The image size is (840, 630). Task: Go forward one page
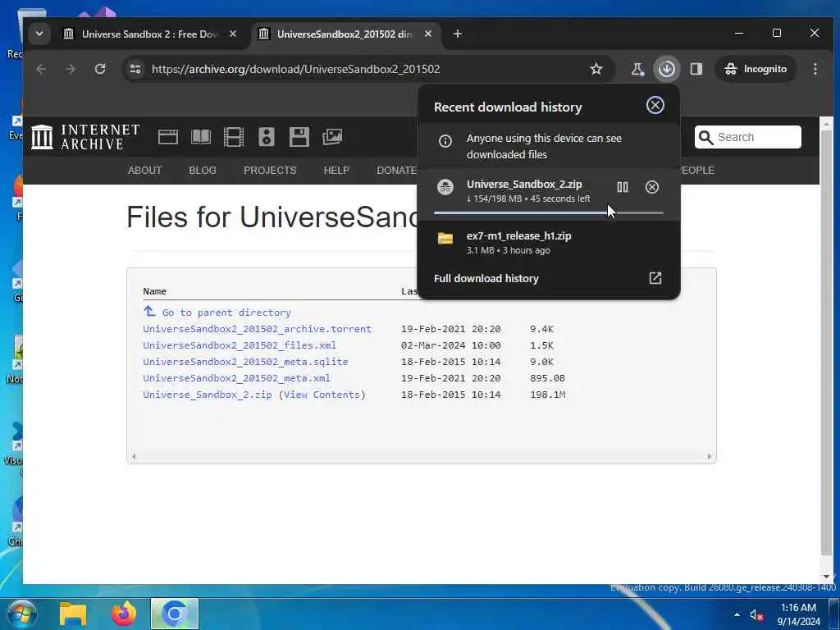point(71,69)
